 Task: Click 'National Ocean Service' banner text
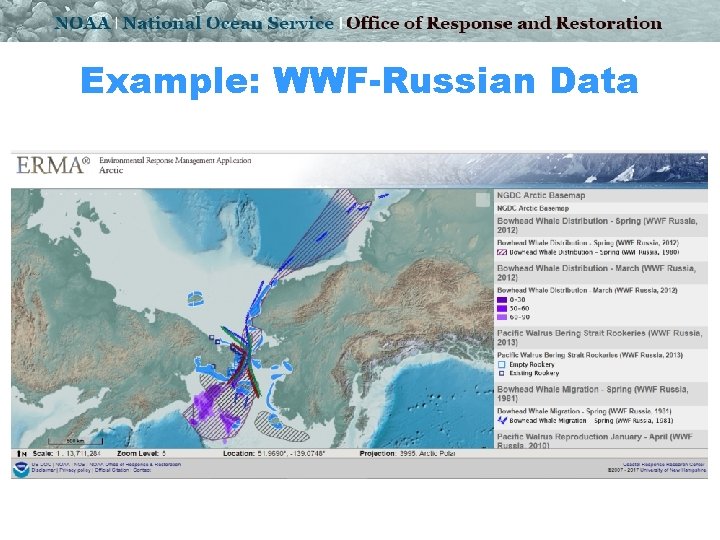click(228, 23)
